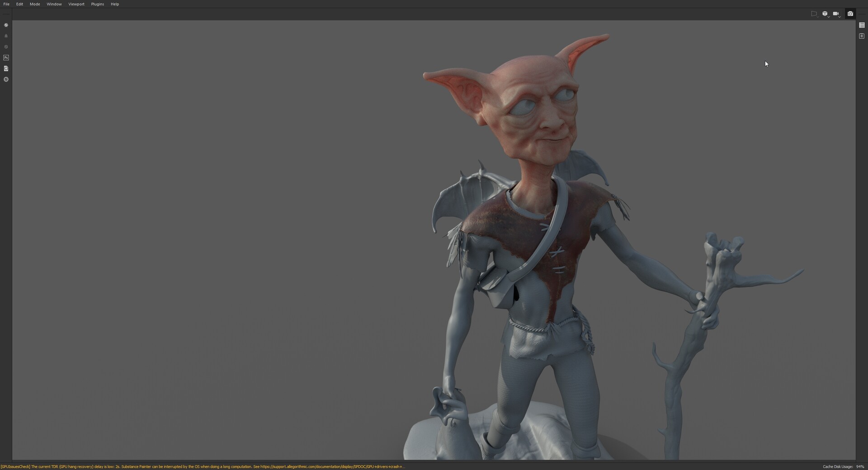
Task: Export the project to Photoshop
Action: pyautogui.click(x=6, y=57)
